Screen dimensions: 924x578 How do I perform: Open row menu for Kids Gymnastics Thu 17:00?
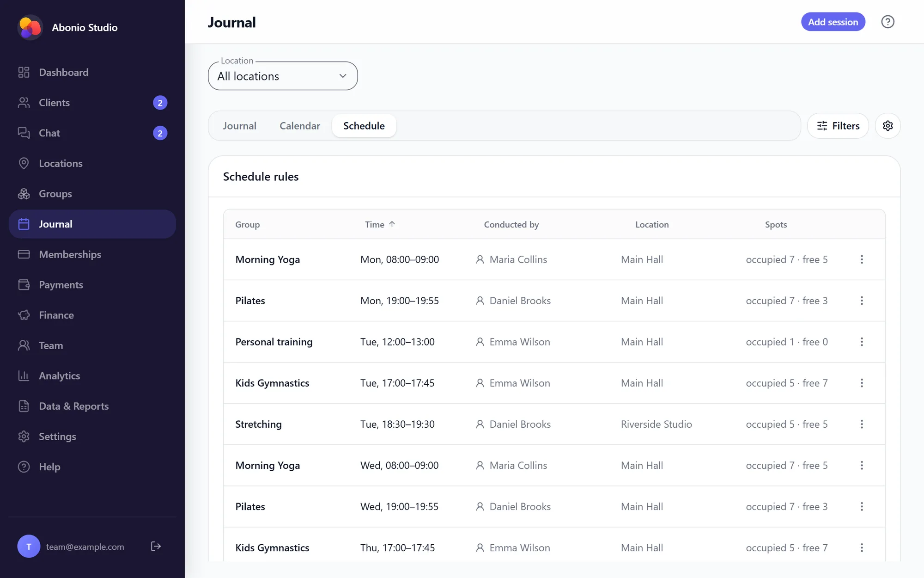(862, 547)
